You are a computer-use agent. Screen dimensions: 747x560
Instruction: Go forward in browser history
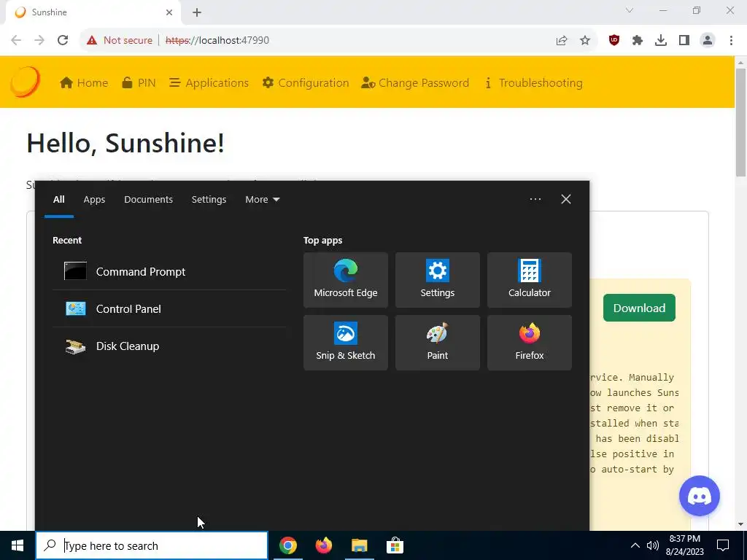coord(39,41)
